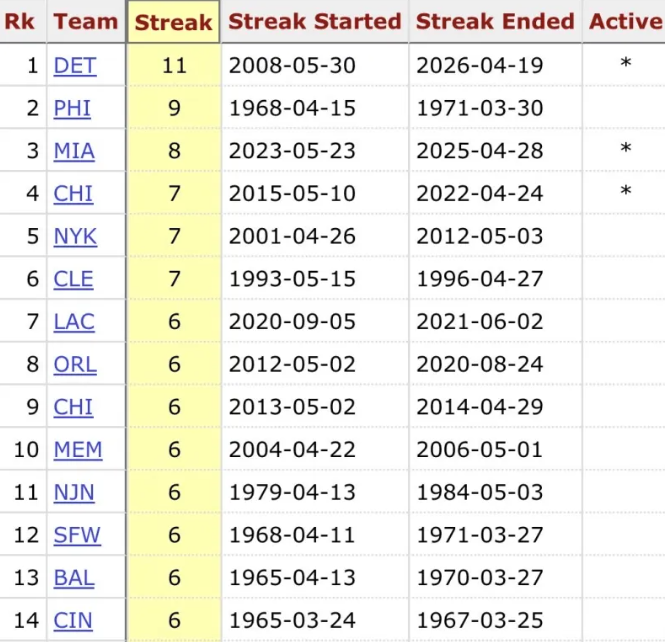Open the BAL team link

74,577
